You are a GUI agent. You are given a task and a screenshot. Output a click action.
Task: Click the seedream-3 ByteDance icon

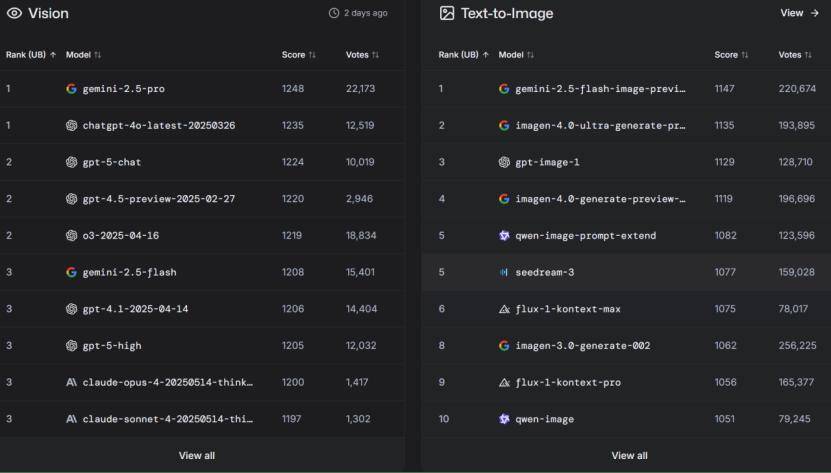(504, 272)
